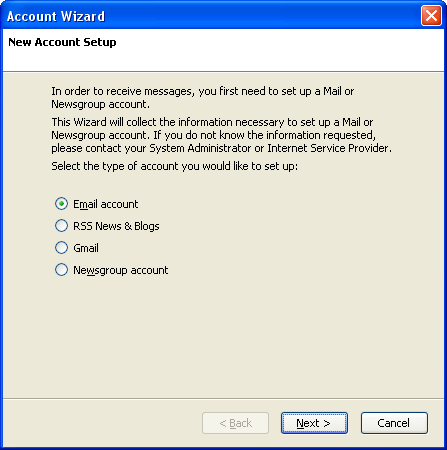Click the Cancel button

(394, 423)
